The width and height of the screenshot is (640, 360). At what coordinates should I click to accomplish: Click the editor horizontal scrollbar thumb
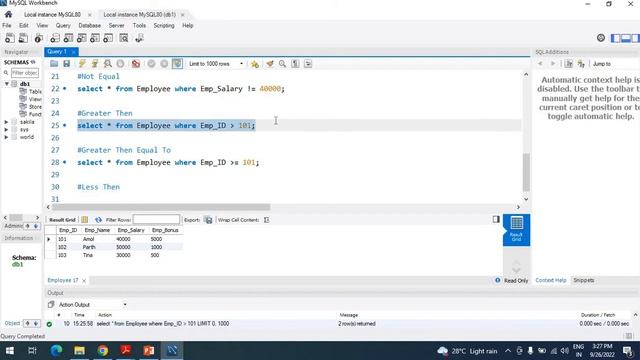pos(161,207)
